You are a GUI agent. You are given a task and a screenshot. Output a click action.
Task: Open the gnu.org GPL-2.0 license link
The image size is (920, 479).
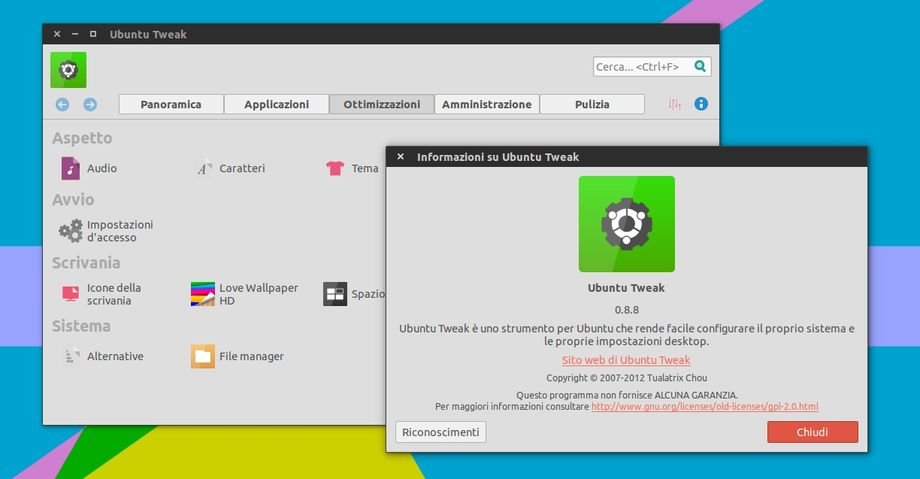(x=705, y=406)
